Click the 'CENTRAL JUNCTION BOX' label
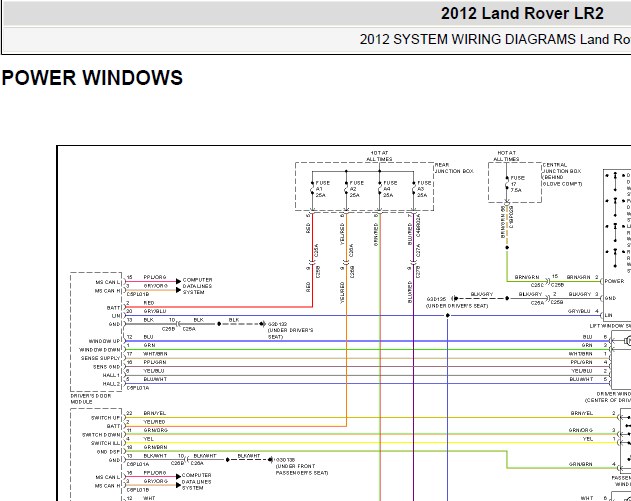The image size is (631, 501). click(562, 174)
